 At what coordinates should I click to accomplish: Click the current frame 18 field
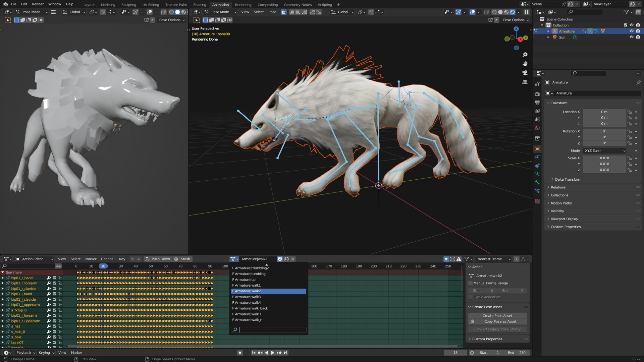tap(455, 353)
